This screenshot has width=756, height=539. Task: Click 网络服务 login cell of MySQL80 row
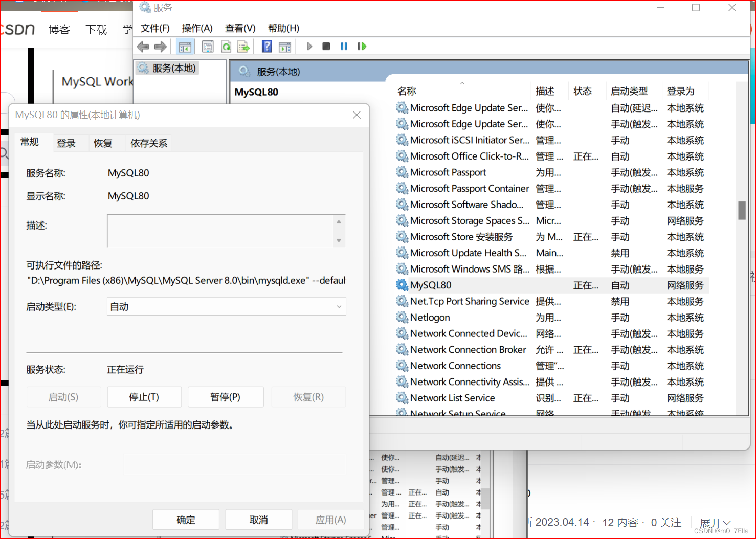click(685, 285)
